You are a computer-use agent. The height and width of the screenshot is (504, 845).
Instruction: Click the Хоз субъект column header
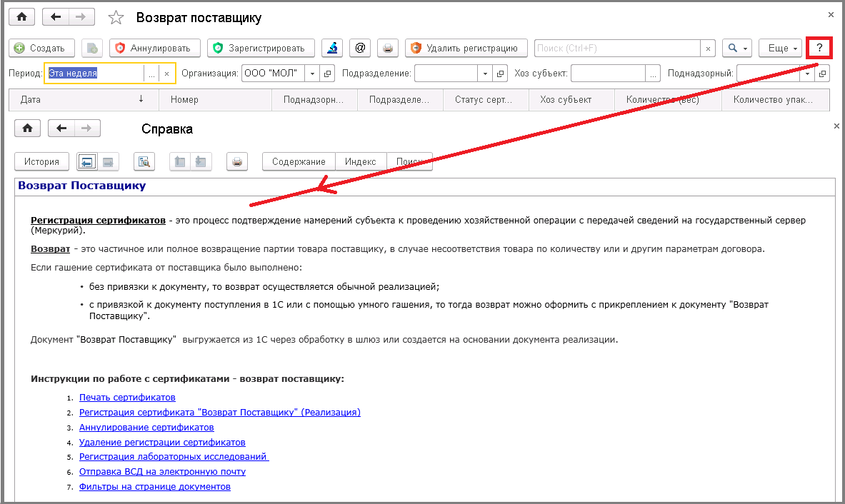(x=571, y=100)
